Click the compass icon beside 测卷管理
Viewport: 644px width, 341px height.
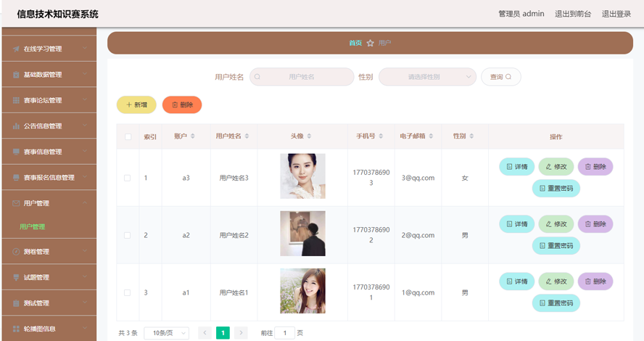(x=16, y=252)
